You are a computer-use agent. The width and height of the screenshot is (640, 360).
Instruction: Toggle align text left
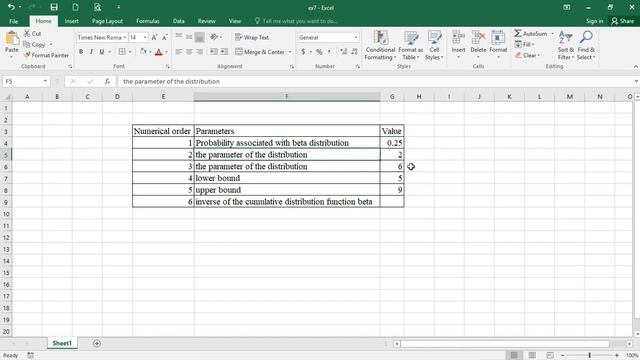click(179, 51)
